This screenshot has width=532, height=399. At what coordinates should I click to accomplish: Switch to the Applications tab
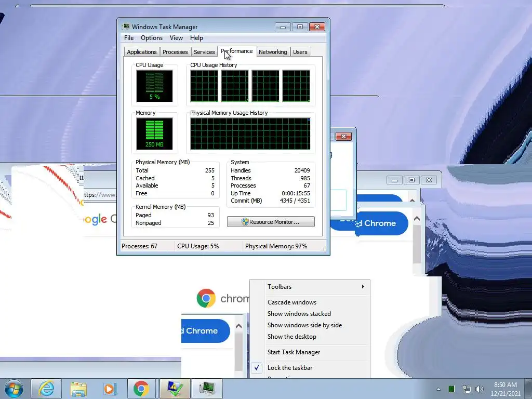[x=142, y=52]
